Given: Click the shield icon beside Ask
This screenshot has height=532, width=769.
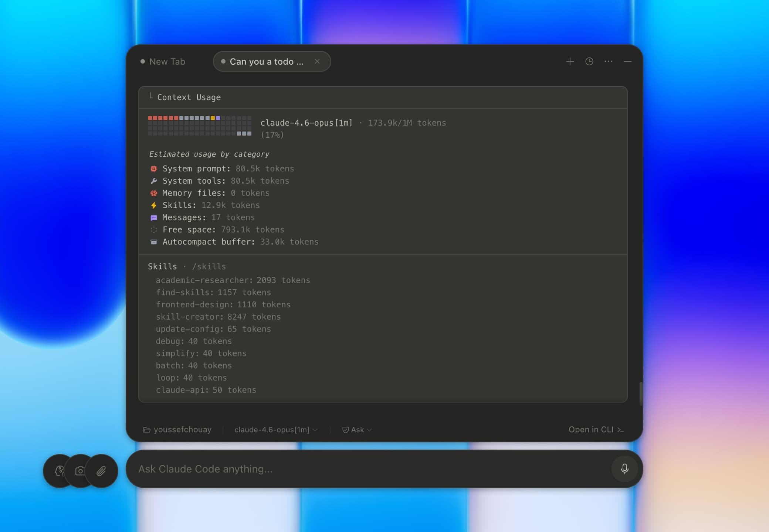Looking at the screenshot, I should tap(345, 430).
